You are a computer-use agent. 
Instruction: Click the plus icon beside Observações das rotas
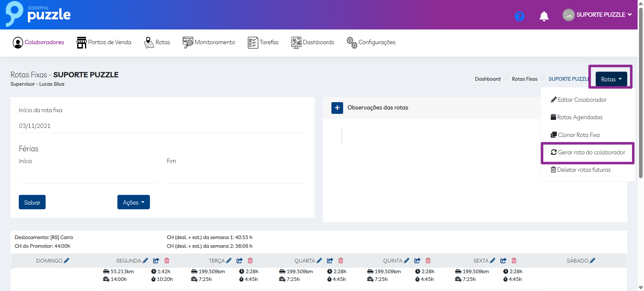[x=337, y=108]
